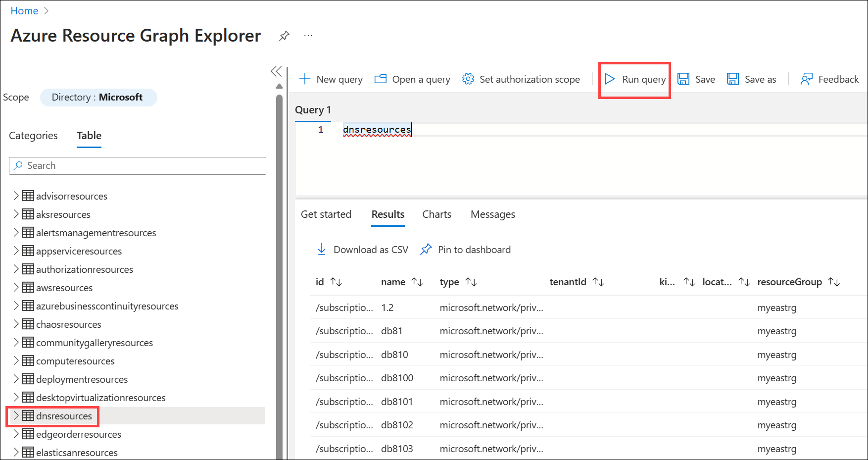Click the left pane vertical scrollbar

coord(279,272)
